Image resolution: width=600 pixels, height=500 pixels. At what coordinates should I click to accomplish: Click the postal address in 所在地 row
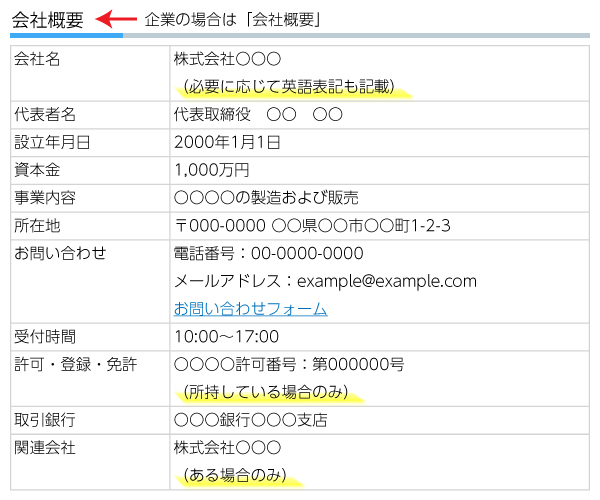[312, 225]
